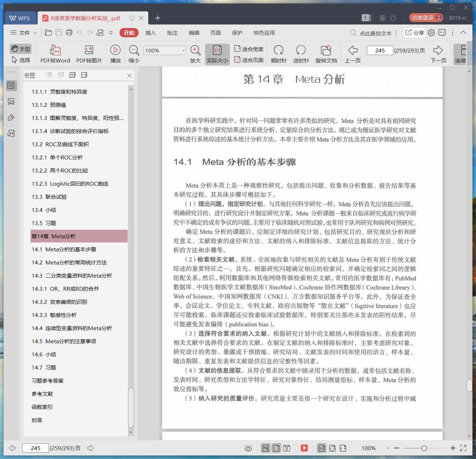Toggle actual size 1:1 in status bar
The width and height of the screenshot is (476, 459).
(x=322, y=448)
